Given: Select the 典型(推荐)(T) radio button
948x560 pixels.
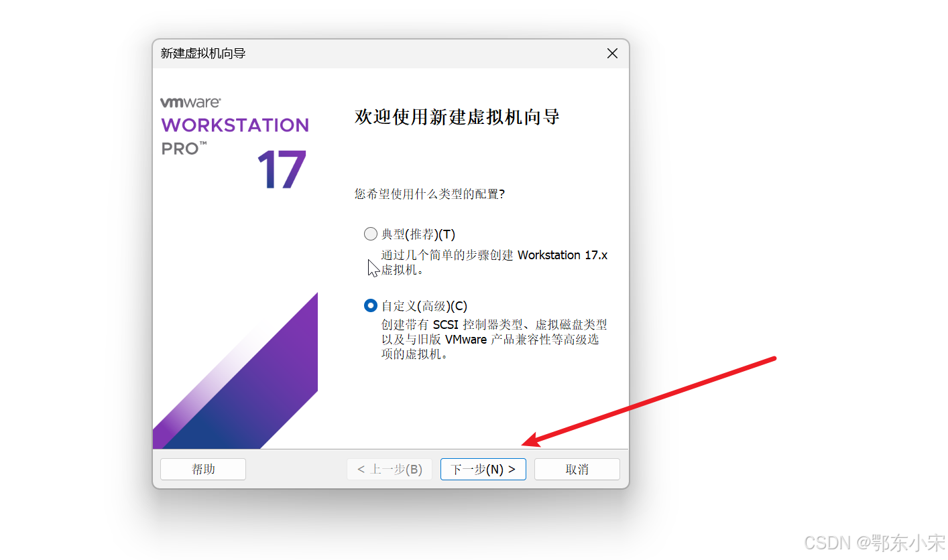Looking at the screenshot, I should tap(371, 234).
